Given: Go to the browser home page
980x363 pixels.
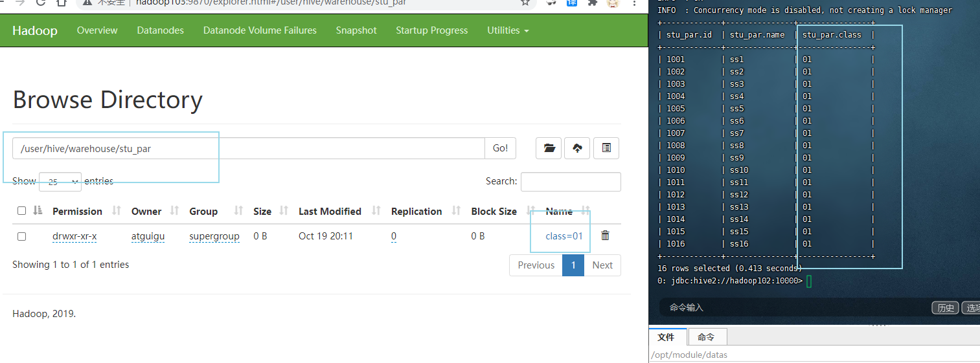Looking at the screenshot, I should point(62,2).
